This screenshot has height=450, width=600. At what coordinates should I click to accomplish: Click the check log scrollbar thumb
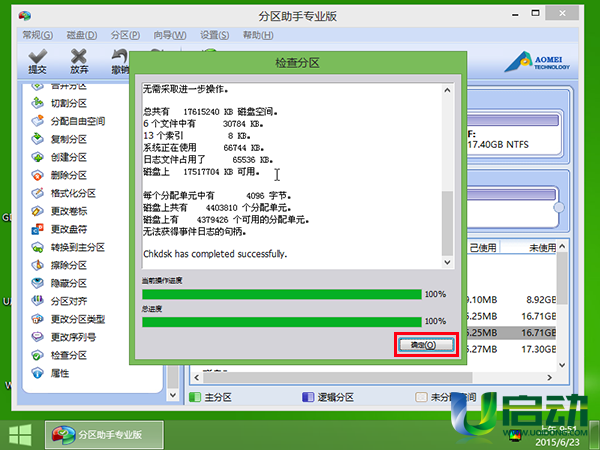point(447,223)
